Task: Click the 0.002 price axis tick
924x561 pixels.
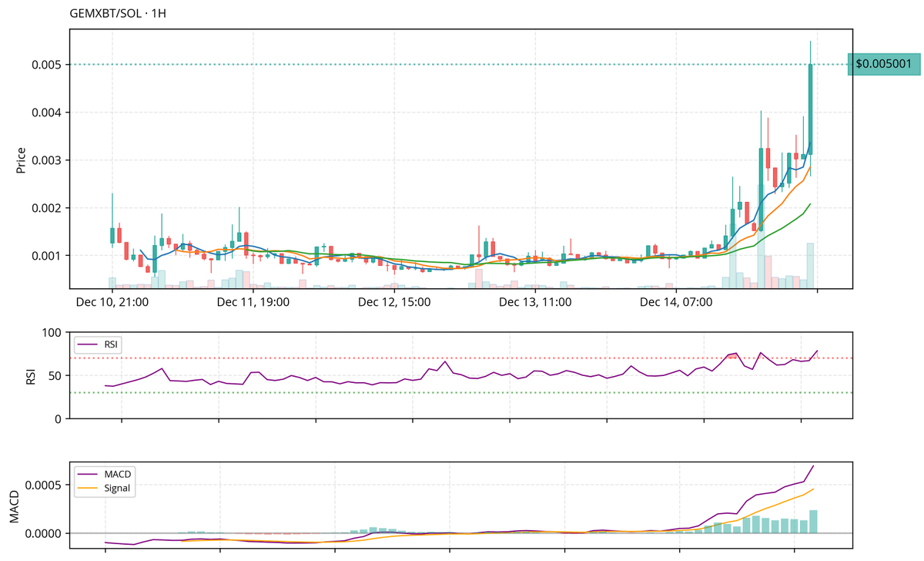Action: 45,208
